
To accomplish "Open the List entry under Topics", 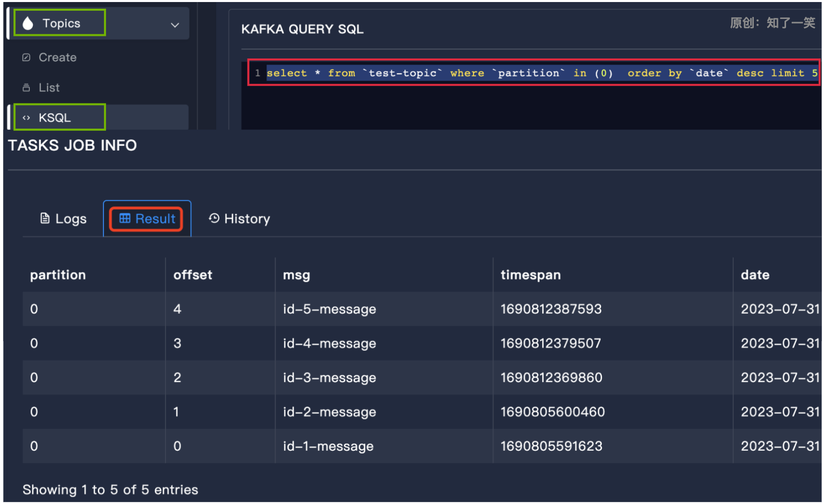I will point(49,87).
